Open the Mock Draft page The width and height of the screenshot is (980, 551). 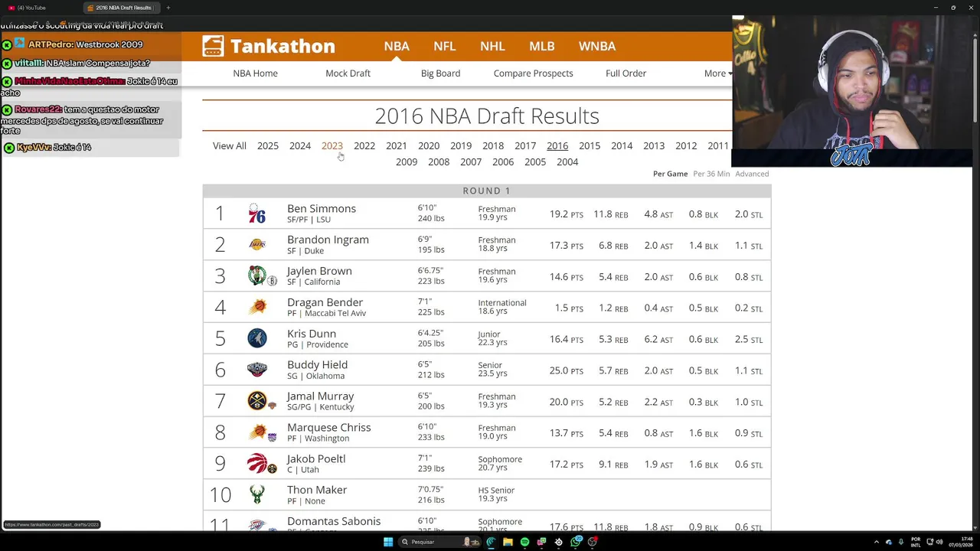[348, 73]
